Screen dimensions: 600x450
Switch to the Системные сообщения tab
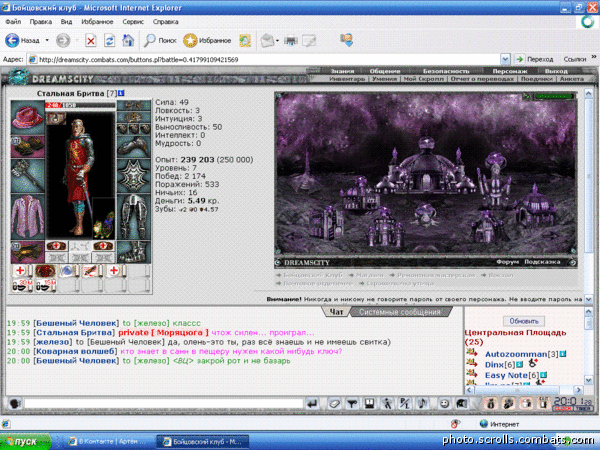[x=399, y=312]
